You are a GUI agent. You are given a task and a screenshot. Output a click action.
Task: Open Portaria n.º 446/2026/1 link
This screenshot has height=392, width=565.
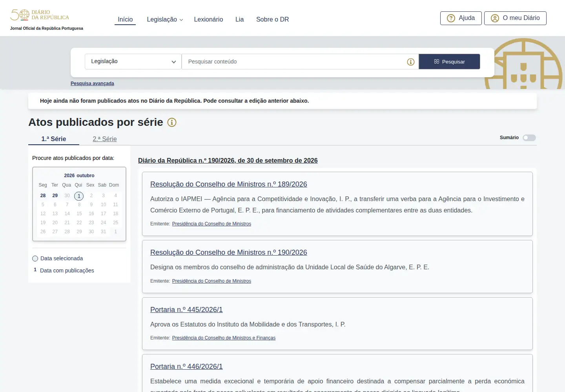pyautogui.click(x=186, y=367)
